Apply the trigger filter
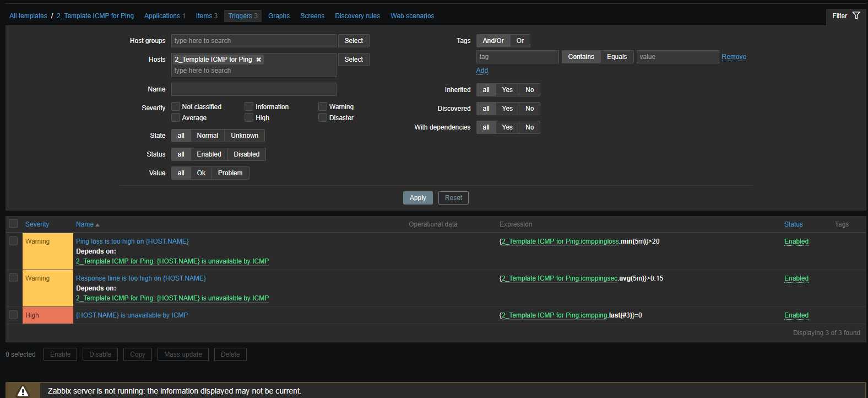The height and width of the screenshot is (398, 868). [418, 198]
